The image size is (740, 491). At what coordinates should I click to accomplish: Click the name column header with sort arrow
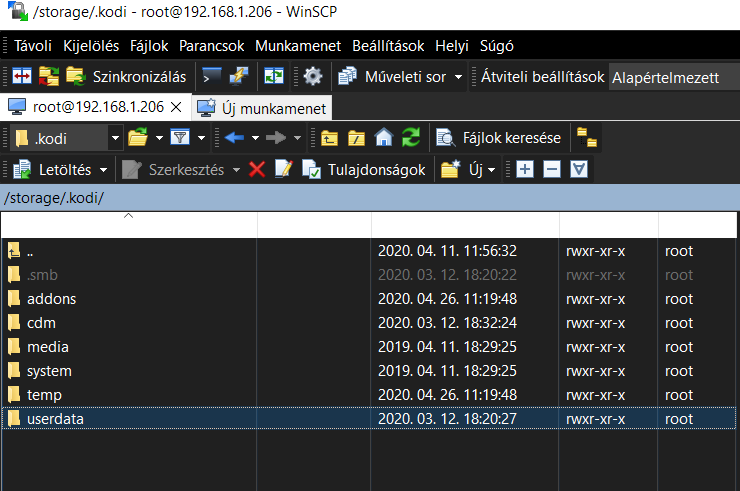129,225
